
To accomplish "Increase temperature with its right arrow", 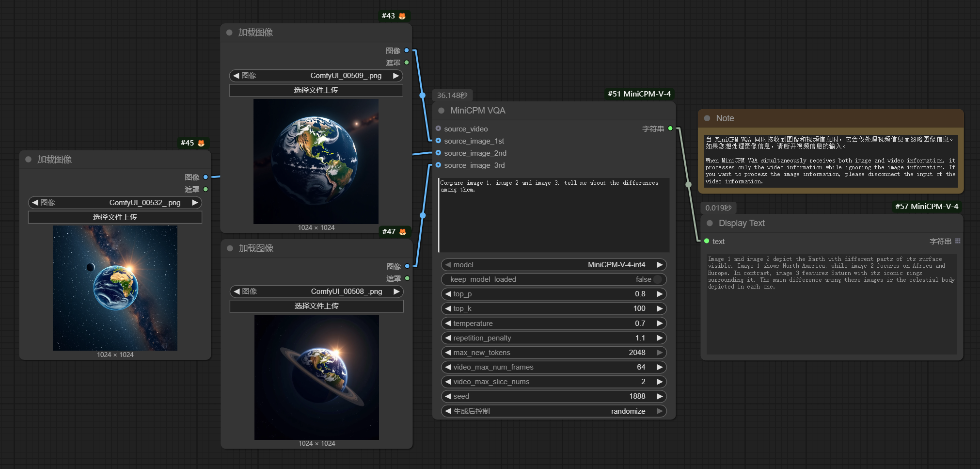I will (660, 323).
